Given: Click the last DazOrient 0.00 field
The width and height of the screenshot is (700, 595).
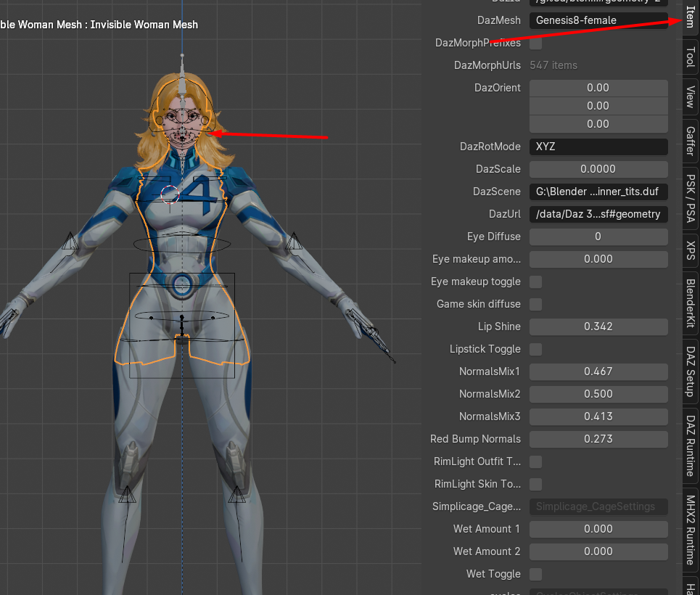Looking at the screenshot, I should [x=598, y=124].
